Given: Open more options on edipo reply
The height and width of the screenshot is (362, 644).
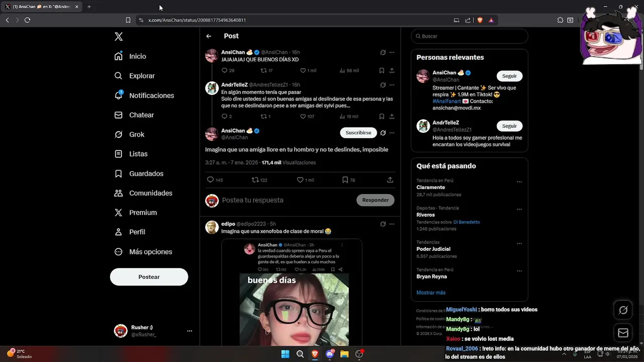Looking at the screenshot, I should click(x=392, y=224).
